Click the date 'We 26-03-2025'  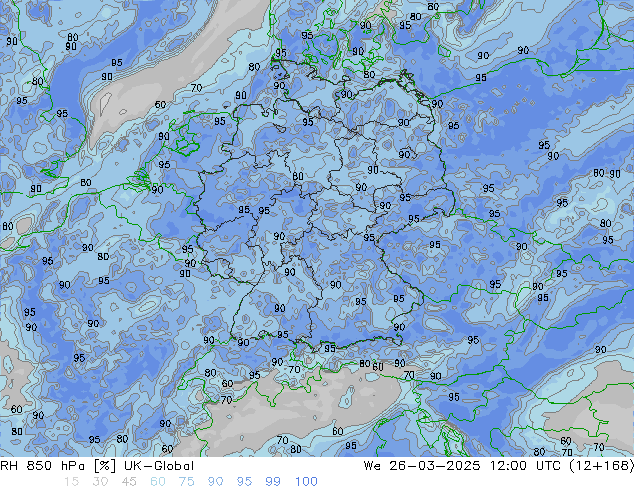[x=422, y=466]
